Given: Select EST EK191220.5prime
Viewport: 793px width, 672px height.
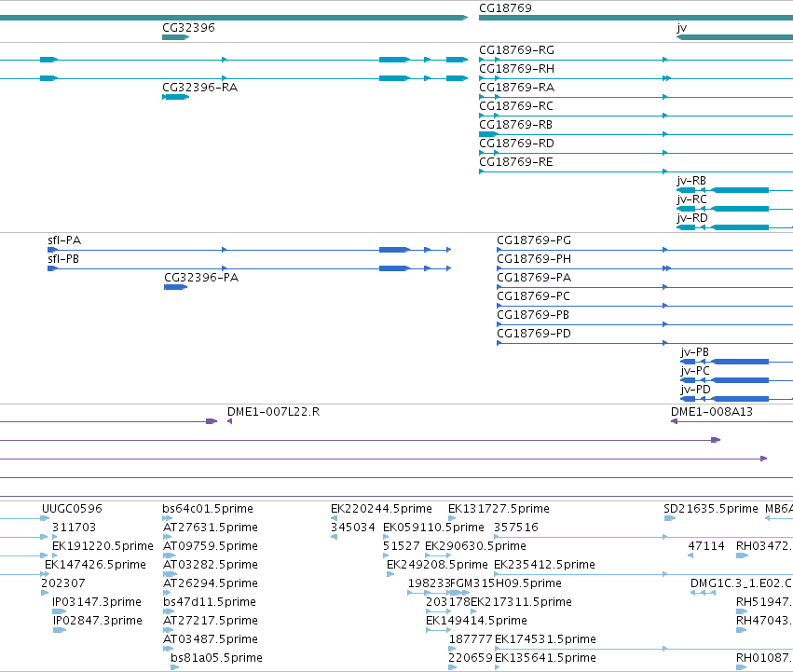Looking at the screenshot, I should point(103,546).
